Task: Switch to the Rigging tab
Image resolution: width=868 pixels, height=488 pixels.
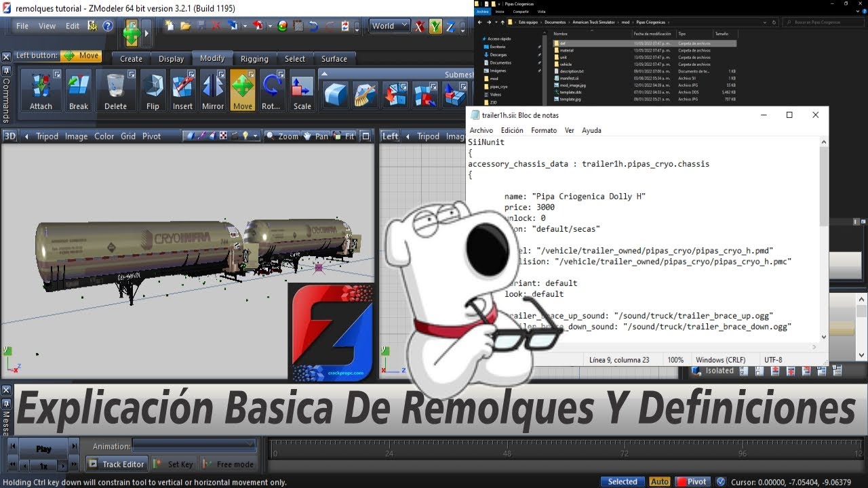Action: (x=254, y=59)
